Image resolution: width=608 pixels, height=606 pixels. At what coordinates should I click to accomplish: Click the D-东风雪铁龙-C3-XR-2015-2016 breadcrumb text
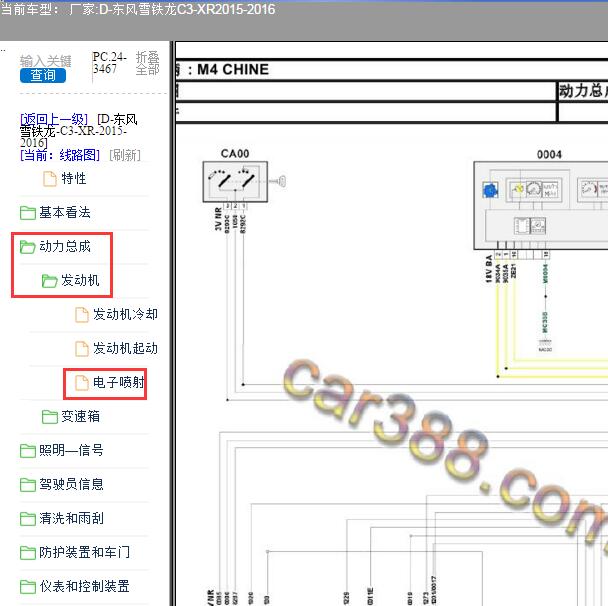79,131
